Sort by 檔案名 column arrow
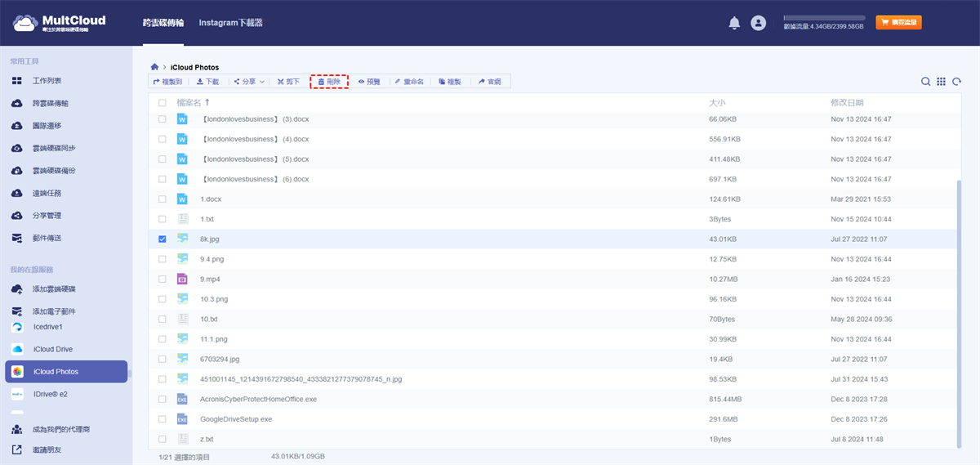980x465 pixels. pyautogui.click(x=207, y=103)
